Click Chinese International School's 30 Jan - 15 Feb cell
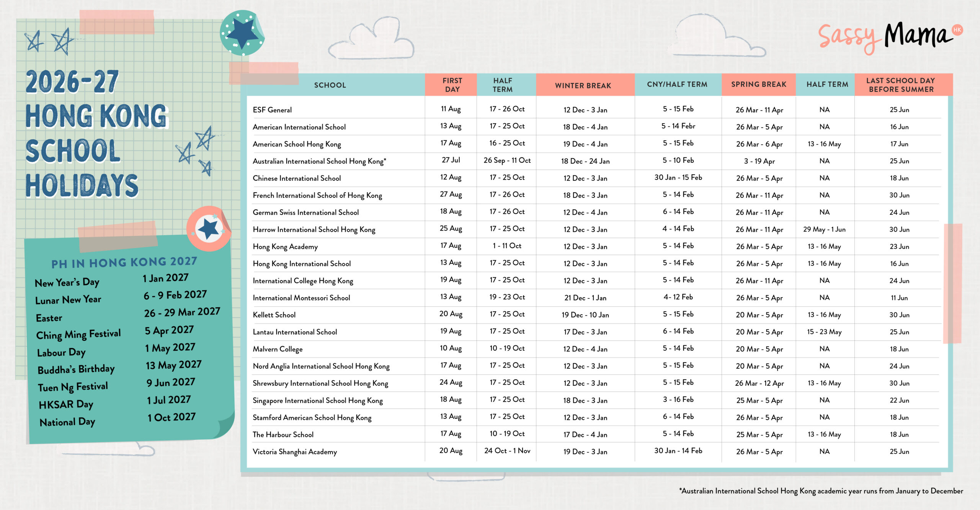The width and height of the screenshot is (980, 510). click(x=678, y=177)
